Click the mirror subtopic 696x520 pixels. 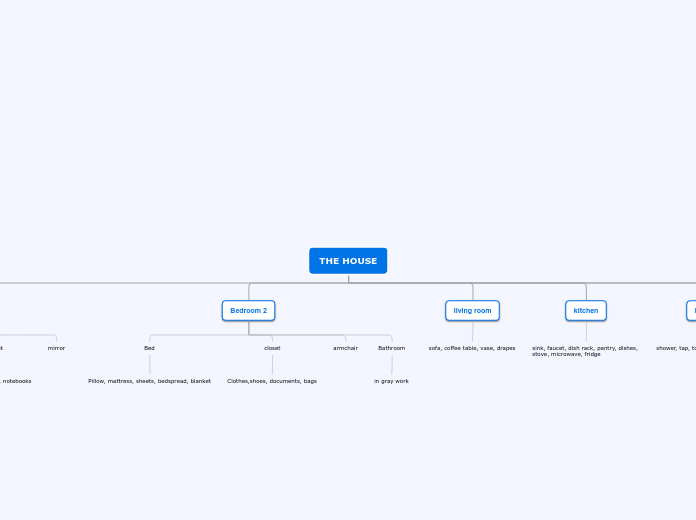[56, 348]
